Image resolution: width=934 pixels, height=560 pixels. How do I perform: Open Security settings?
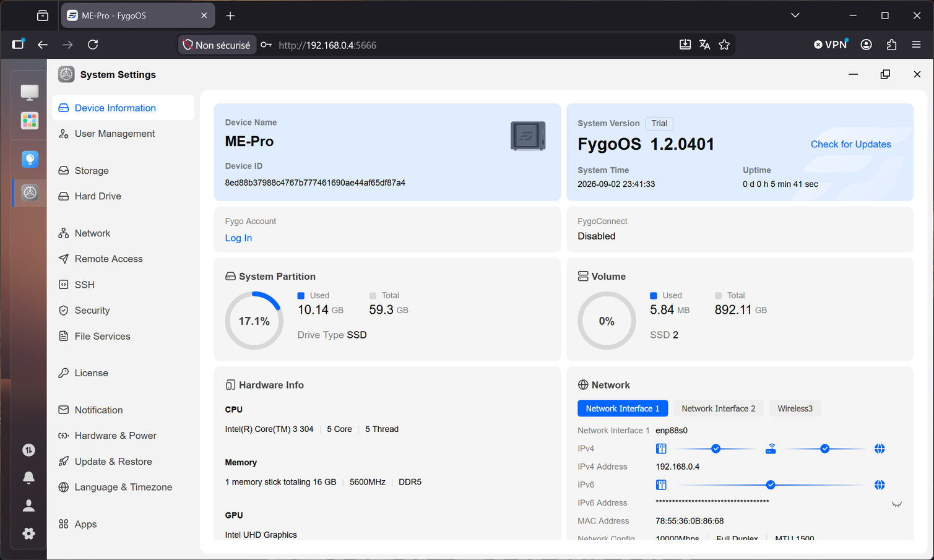(124, 311)
